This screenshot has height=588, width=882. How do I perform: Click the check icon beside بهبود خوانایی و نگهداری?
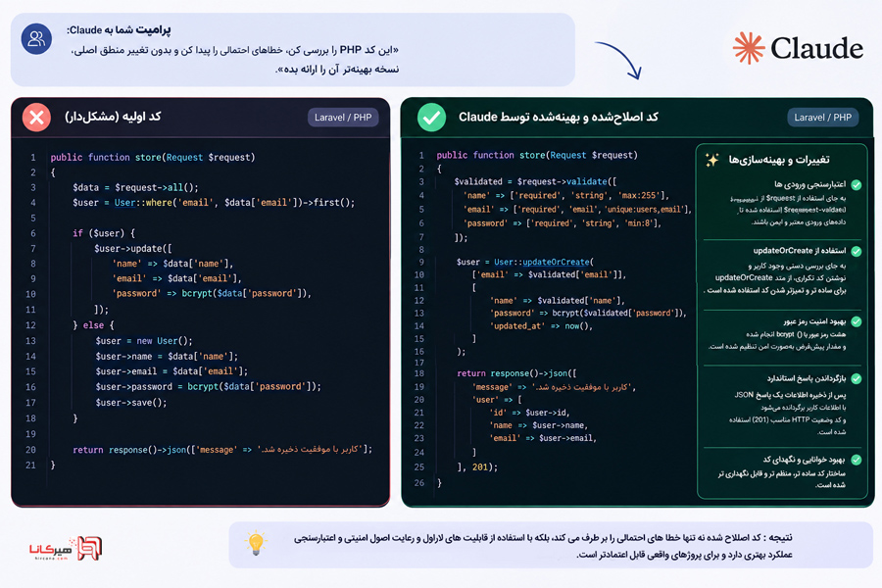coord(857,460)
